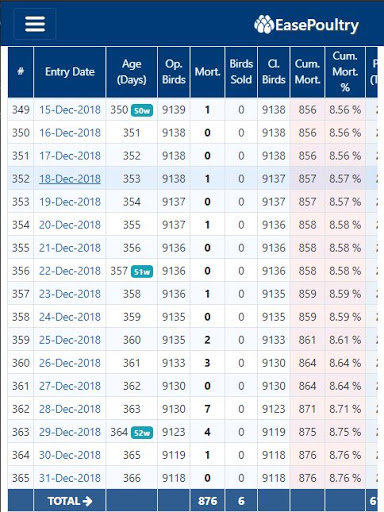Select row number 349 cell

[x=21, y=110]
